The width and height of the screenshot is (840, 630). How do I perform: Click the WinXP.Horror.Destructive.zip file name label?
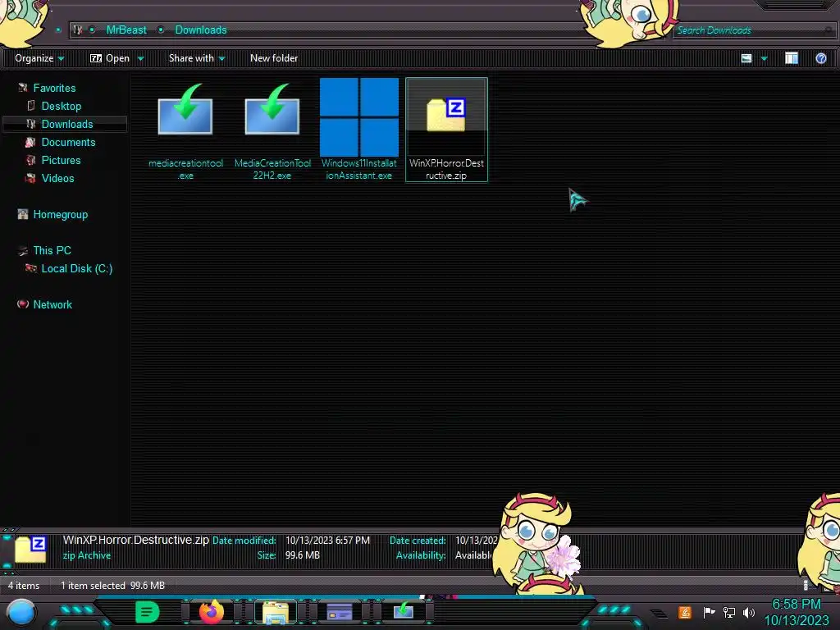(446, 169)
